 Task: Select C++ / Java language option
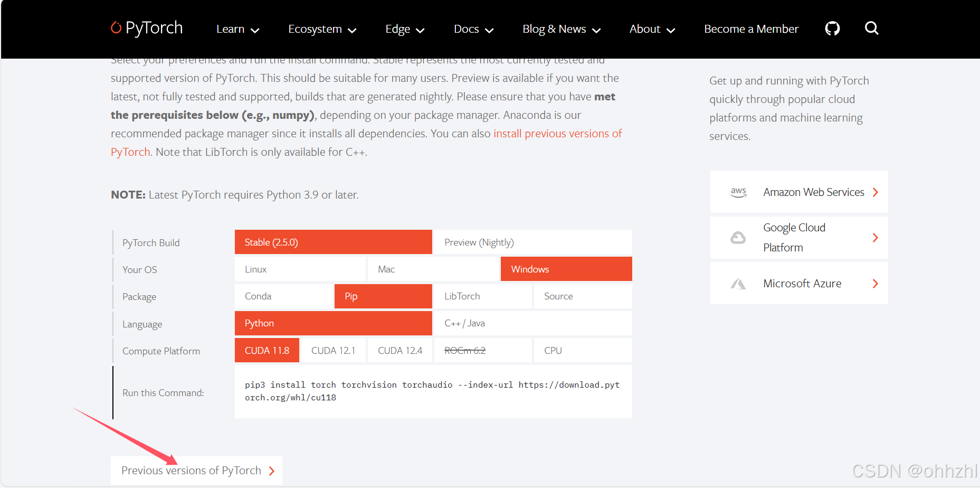pos(533,323)
